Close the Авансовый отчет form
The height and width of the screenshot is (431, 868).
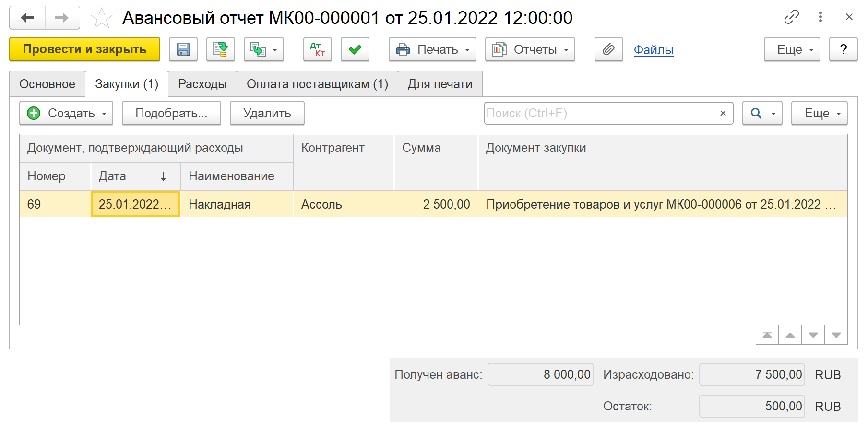coord(849,17)
